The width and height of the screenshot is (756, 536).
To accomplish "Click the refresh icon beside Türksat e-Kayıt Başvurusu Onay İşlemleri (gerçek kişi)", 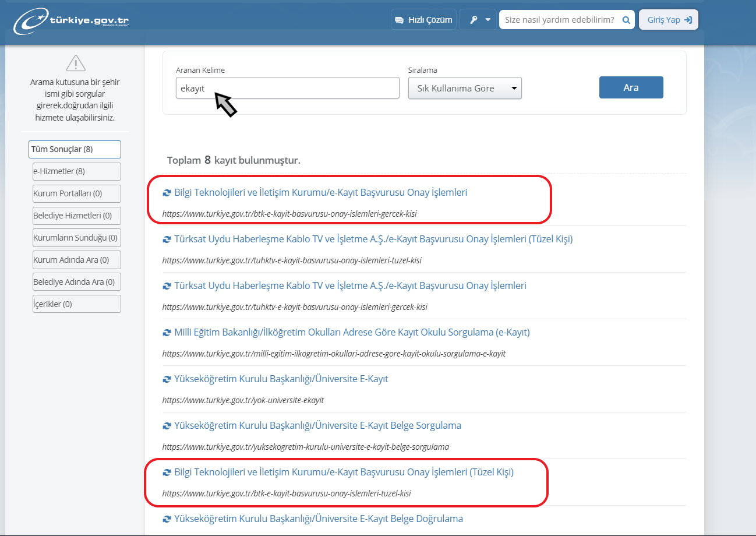I will pyautogui.click(x=167, y=286).
